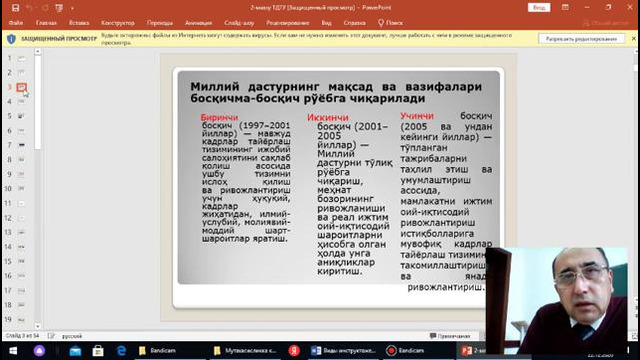The width and height of the screenshot is (640, 360).
Task: Click the slide panel scroll-down arrow
Action: (x=38, y=326)
